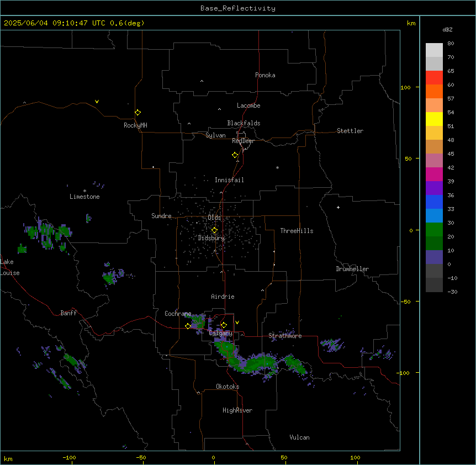476x465 pixels.
Task: Select the Didsbury city label
Action: click(x=211, y=238)
